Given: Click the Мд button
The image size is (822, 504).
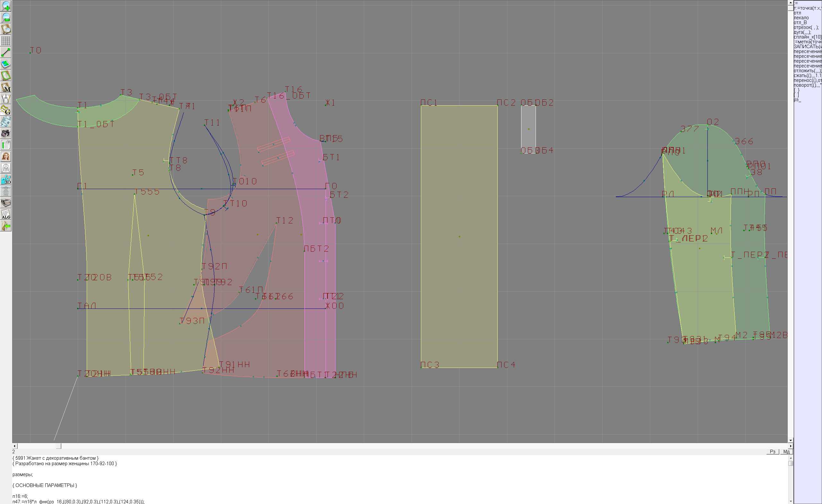Looking at the screenshot, I should click(x=786, y=452).
